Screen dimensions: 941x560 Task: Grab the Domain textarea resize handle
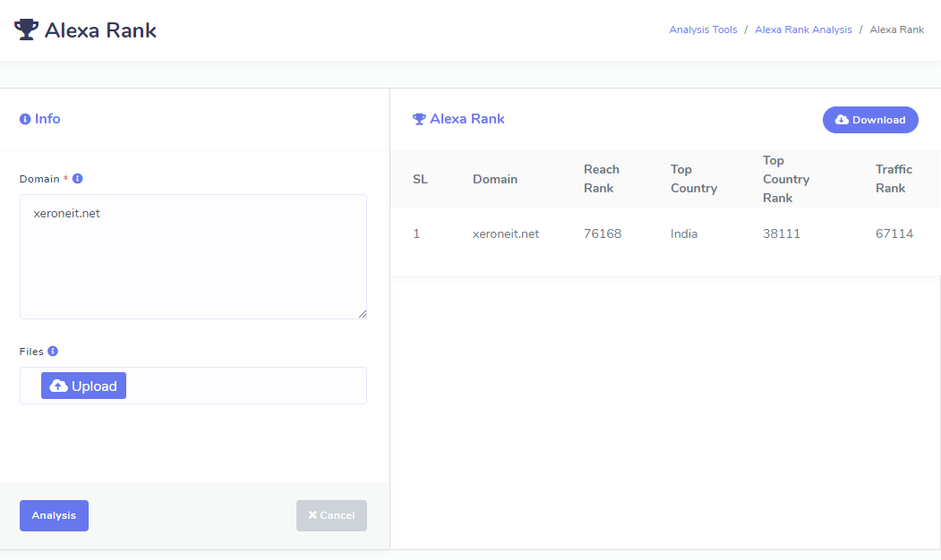click(363, 314)
